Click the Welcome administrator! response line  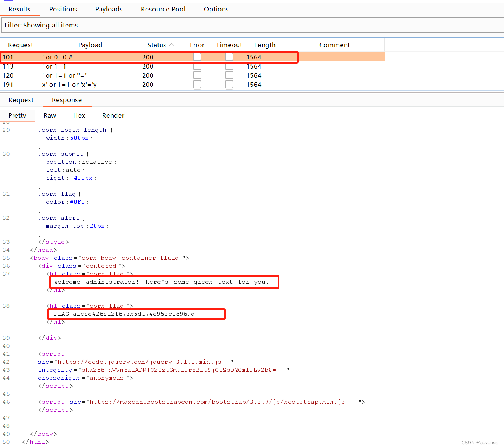coord(161,282)
